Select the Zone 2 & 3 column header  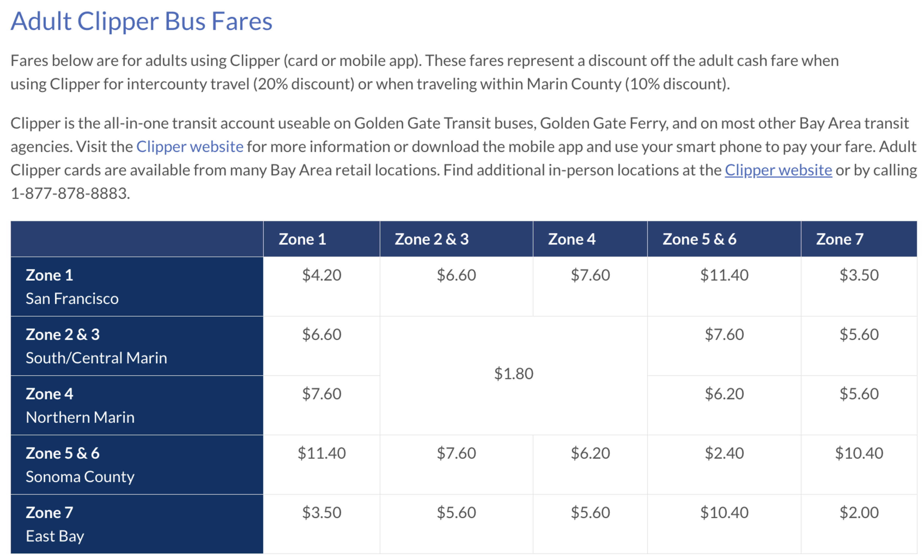pyautogui.click(x=456, y=239)
